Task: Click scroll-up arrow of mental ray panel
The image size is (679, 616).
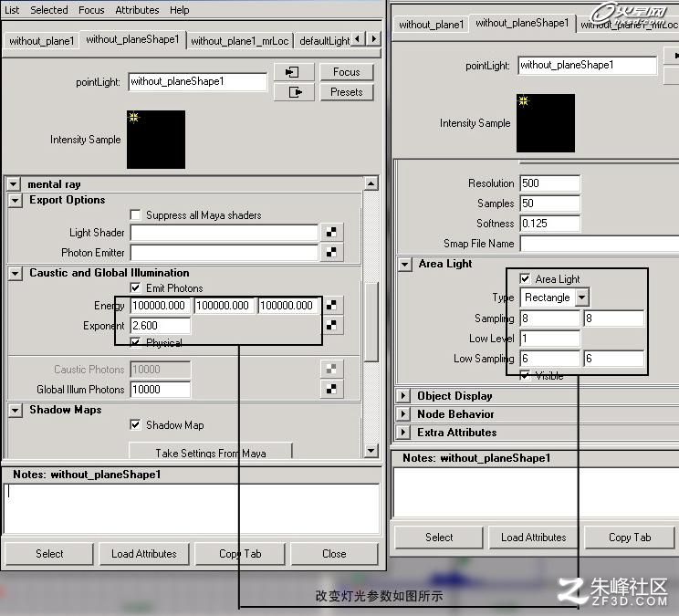Action: tap(371, 183)
